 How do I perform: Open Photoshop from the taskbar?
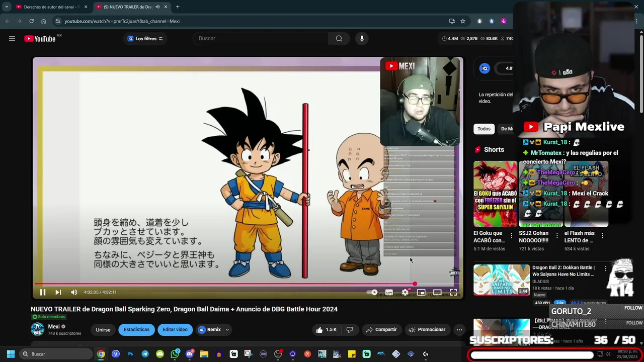point(130,354)
